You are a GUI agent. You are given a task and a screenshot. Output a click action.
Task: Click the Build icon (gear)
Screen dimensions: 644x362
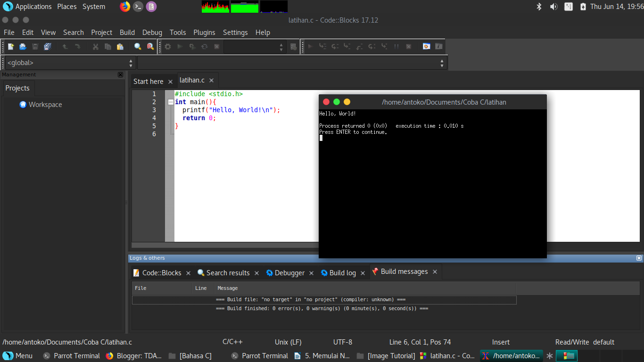pyautogui.click(x=167, y=46)
